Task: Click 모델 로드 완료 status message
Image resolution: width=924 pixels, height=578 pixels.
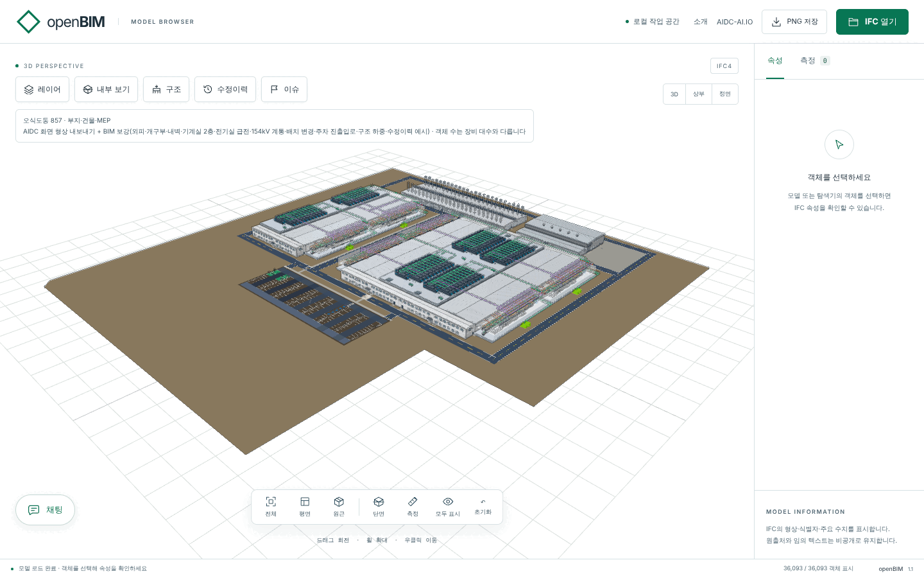Action: click(x=83, y=568)
